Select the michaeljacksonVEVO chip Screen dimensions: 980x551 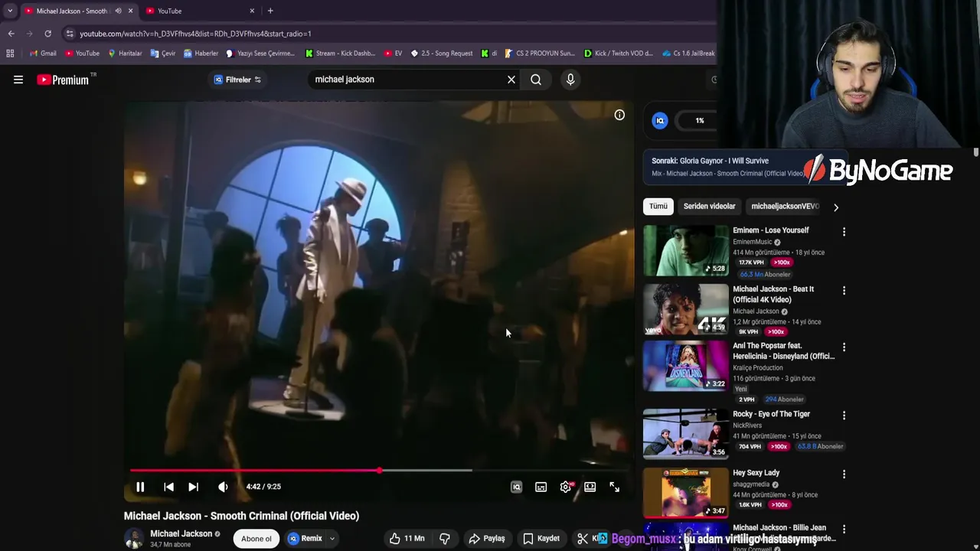pos(784,206)
